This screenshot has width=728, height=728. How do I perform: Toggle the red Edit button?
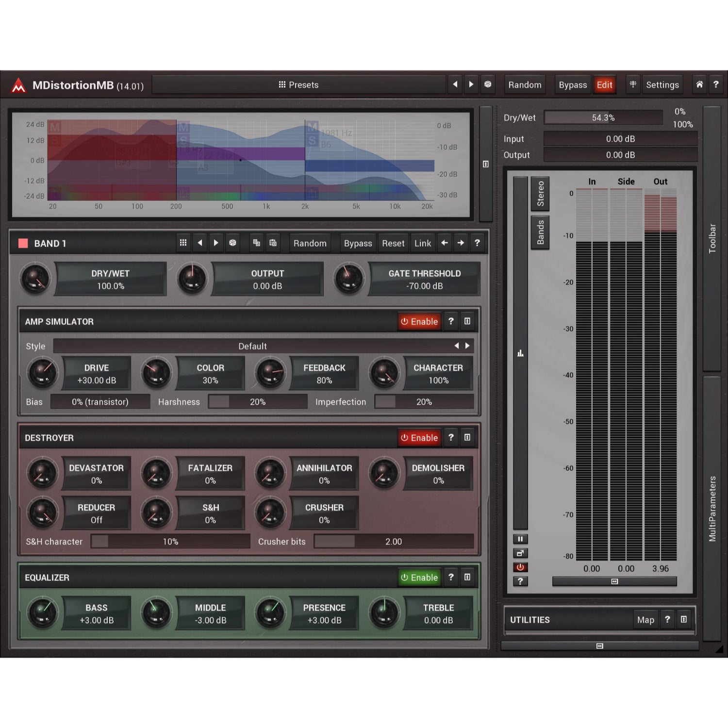point(604,85)
